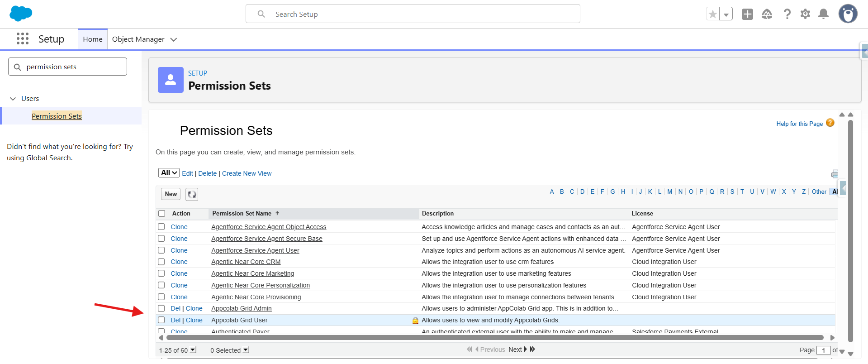
Task: Filter list by letter A
Action: click(552, 192)
